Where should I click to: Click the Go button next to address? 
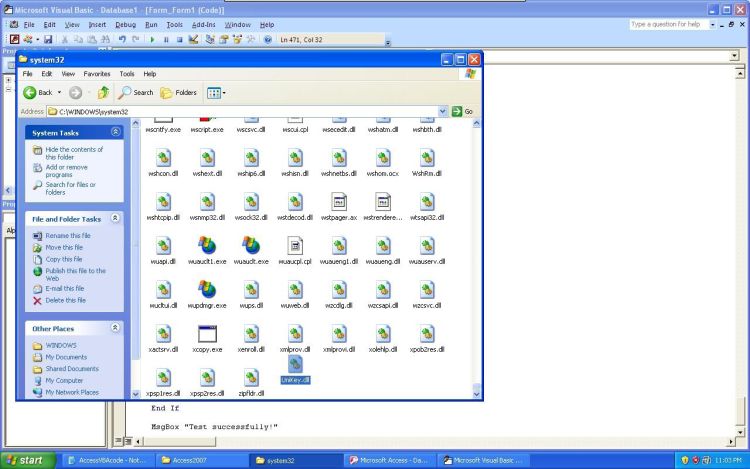click(x=463, y=111)
